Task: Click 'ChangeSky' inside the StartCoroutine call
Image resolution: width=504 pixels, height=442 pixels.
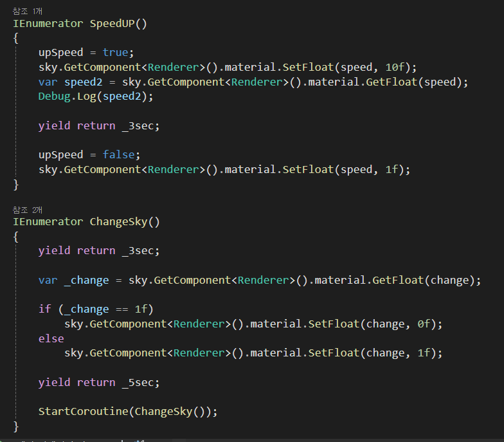Action: 163,412
